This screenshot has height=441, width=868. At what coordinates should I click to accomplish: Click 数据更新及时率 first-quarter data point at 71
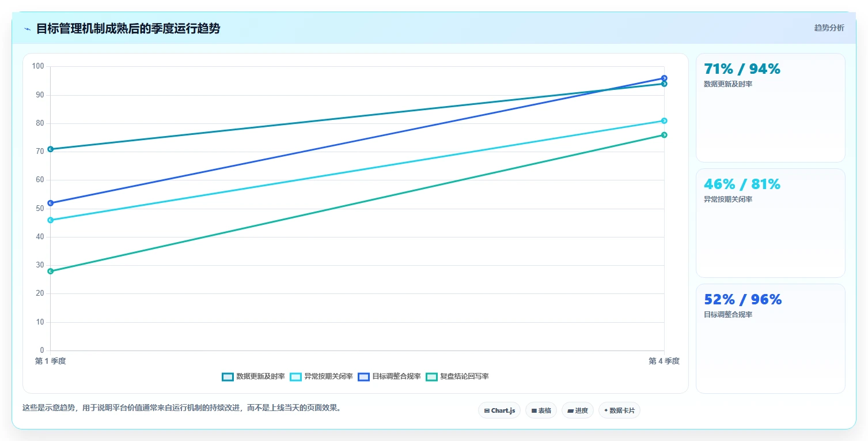(50, 149)
